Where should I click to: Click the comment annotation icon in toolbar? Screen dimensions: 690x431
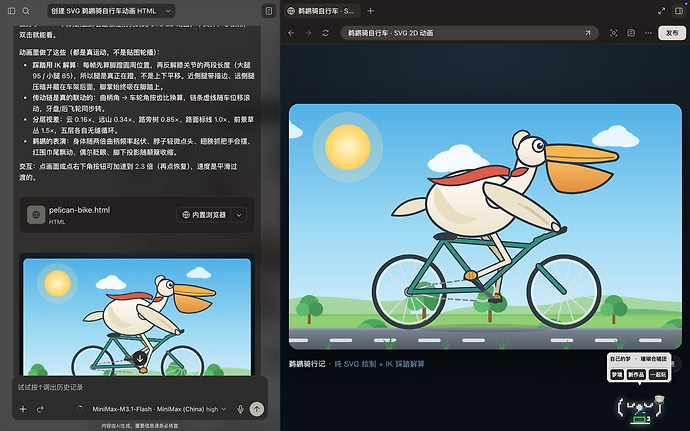click(x=631, y=33)
